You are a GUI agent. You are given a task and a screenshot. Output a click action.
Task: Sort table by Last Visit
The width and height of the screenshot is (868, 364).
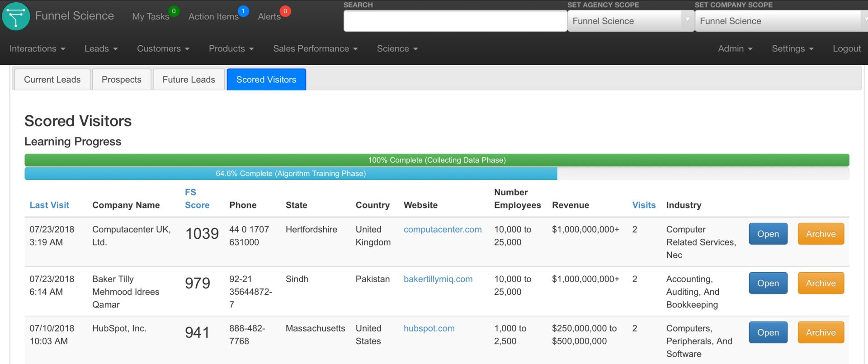pos(49,205)
